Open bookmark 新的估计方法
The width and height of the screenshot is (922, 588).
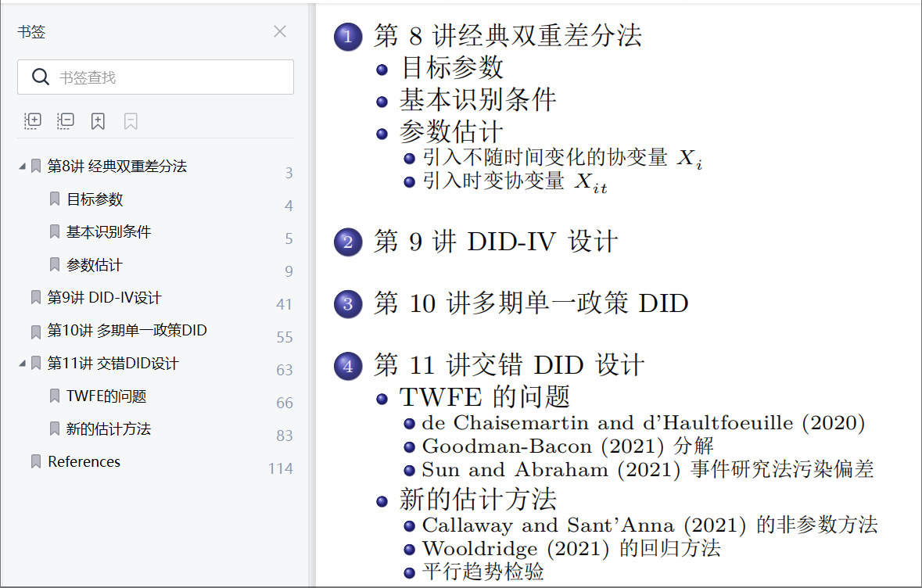pyautogui.click(x=109, y=428)
